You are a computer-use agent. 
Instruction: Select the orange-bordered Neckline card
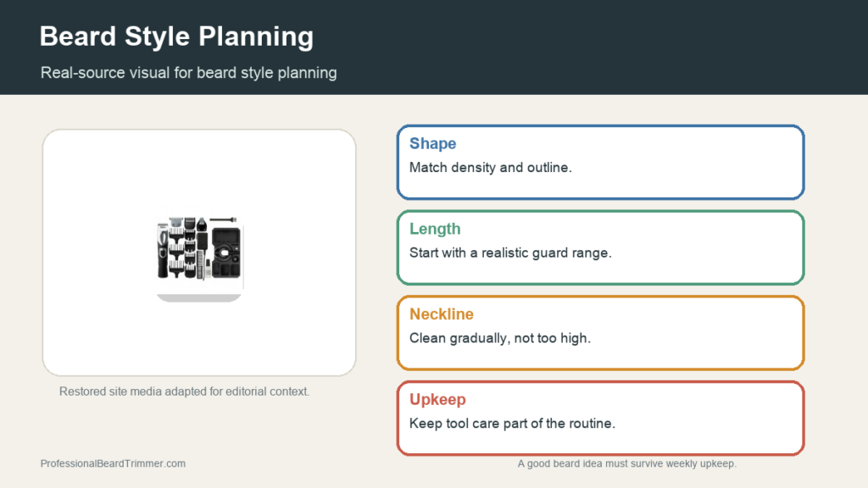601,332
